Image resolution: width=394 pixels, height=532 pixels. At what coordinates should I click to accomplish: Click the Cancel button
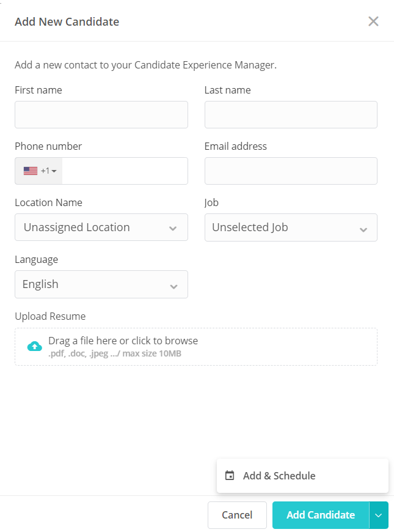tap(237, 515)
